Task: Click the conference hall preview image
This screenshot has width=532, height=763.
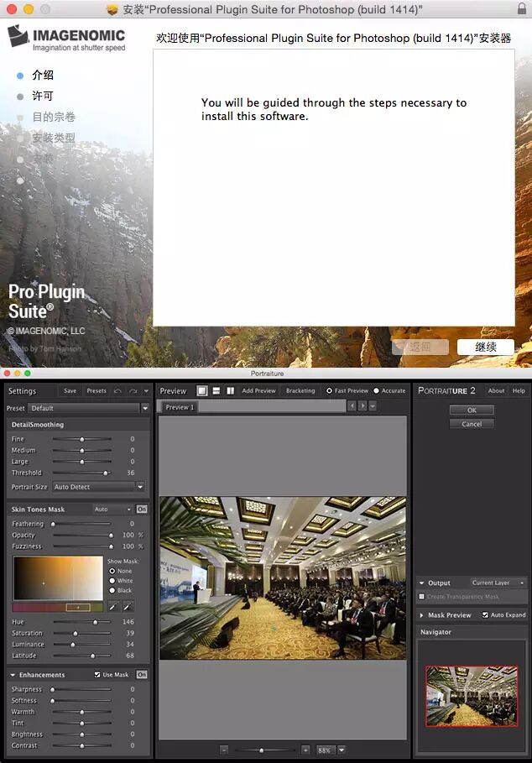Action: coord(283,578)
